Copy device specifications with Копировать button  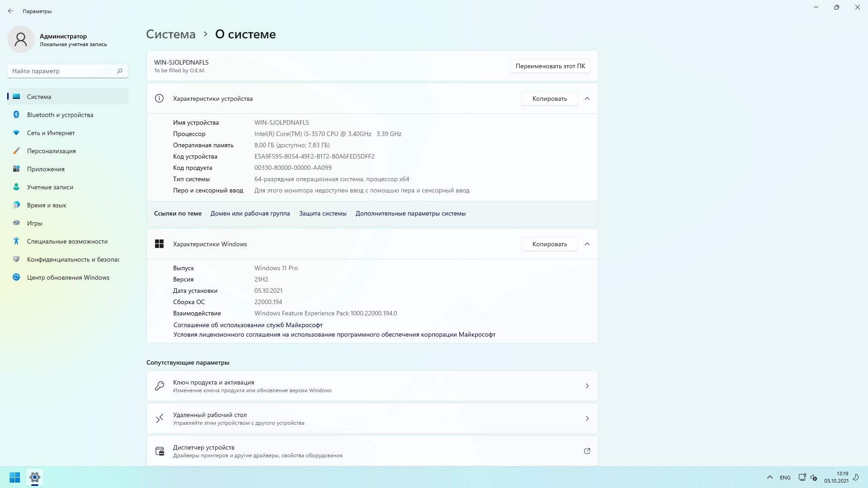pyautogui.click(x=549, y=99)
